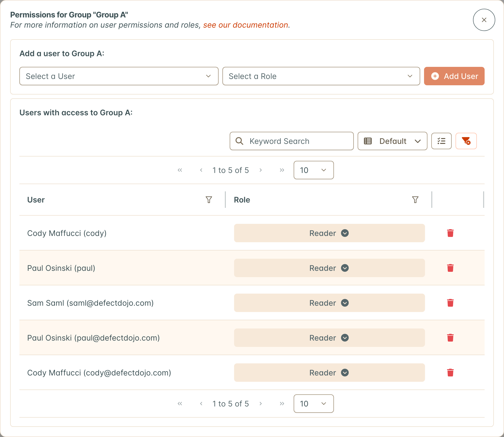The height and width of the screenshot is (437, 504).
Task: Change Reader role for Sam Saml
Action: click(329, 303)
